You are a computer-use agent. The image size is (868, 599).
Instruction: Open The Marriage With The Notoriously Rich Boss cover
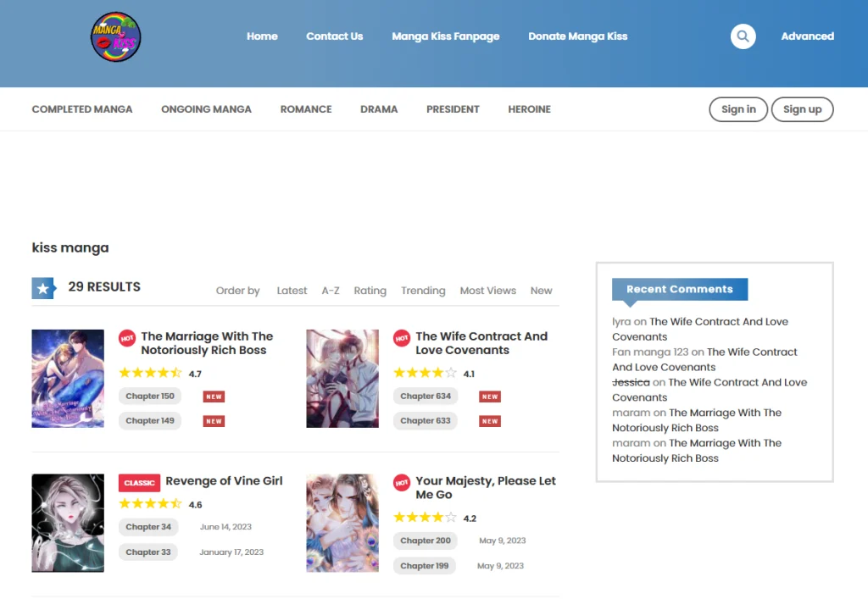tap(68, 379)
